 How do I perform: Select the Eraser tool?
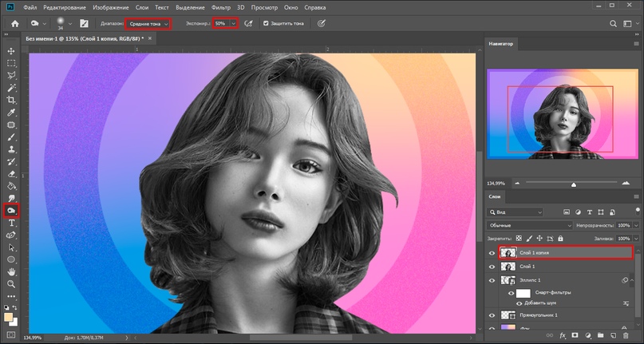click(x=11, y=173)
